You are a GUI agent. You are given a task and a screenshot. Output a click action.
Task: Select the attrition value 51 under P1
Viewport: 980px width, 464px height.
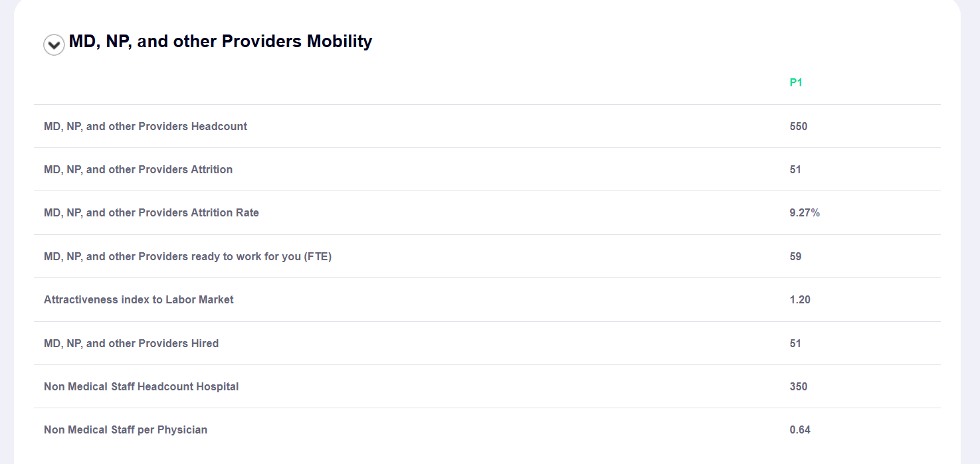[796, 169]
